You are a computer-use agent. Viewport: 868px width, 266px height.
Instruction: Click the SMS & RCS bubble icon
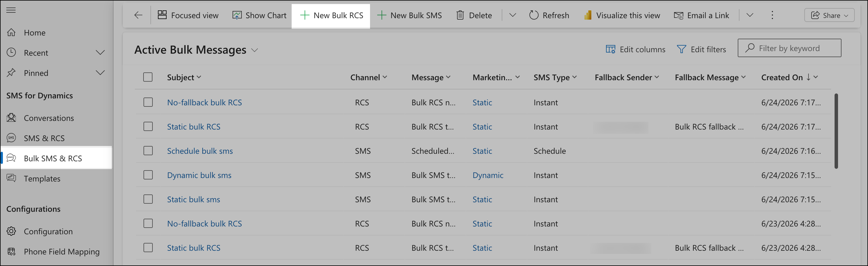click(12, 138)
